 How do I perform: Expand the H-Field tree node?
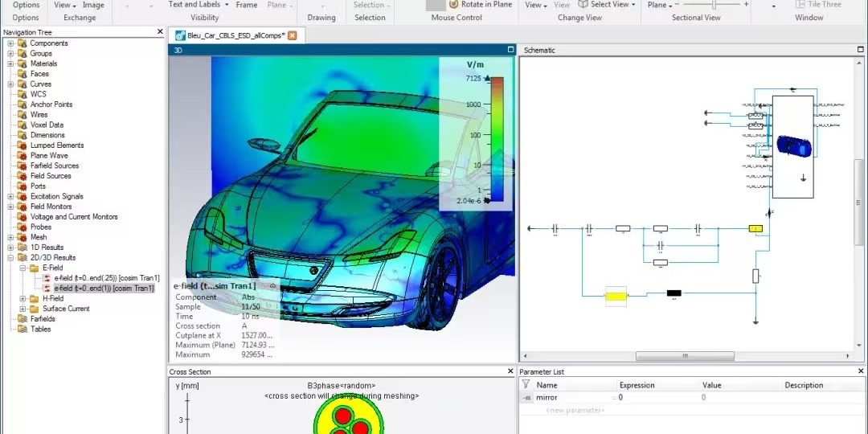click(22, 298)
